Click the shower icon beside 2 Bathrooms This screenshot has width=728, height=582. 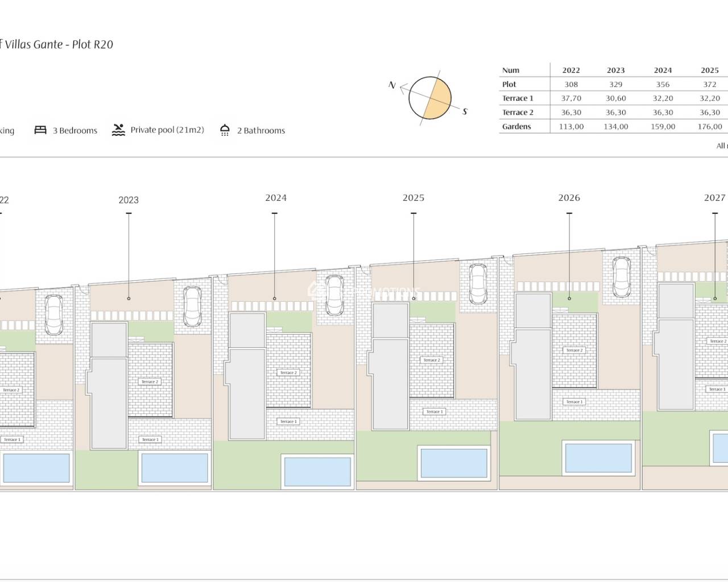[225, 130]
